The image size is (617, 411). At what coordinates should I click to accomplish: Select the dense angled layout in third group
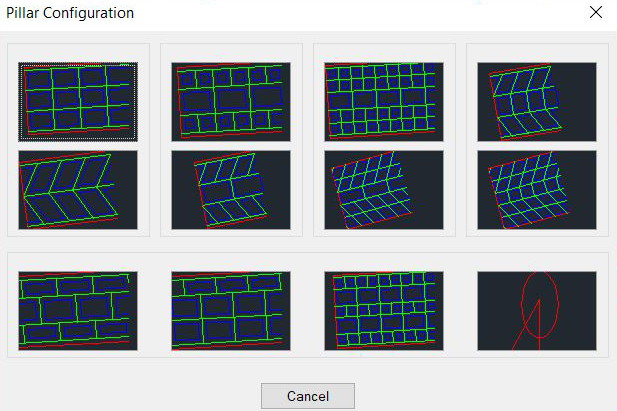coord(384,189)
